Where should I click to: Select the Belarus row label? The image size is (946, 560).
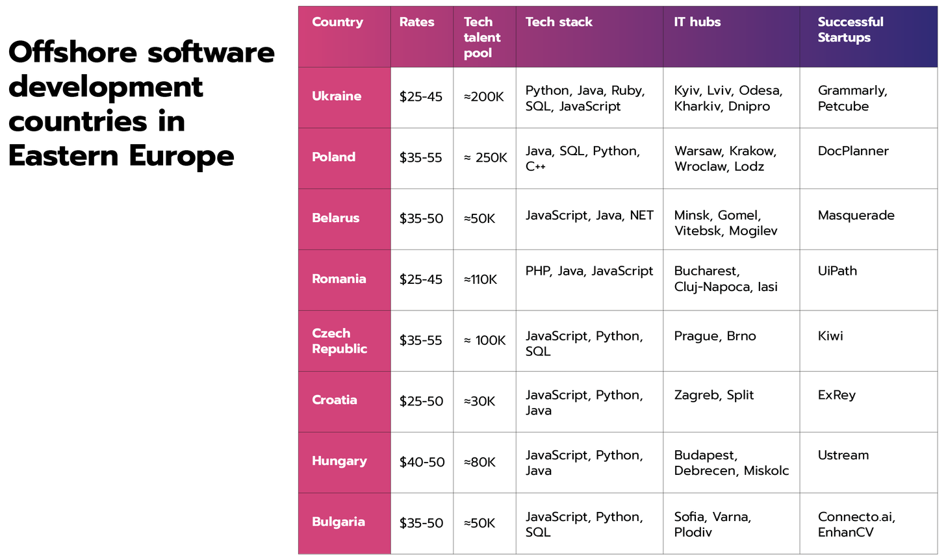click(x=335, y=218)
